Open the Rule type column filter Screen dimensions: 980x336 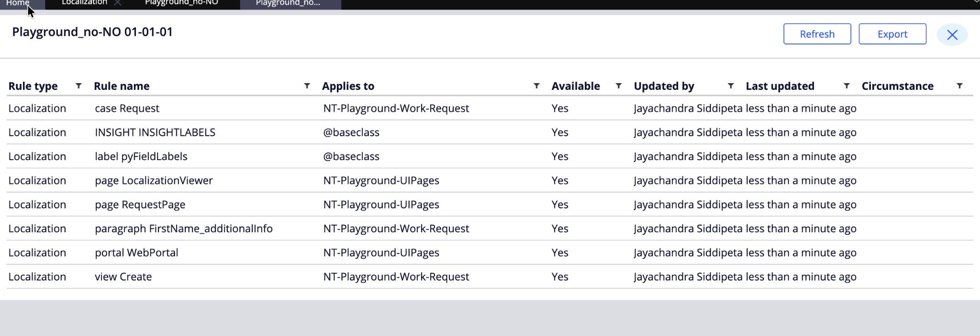[78, 86]
